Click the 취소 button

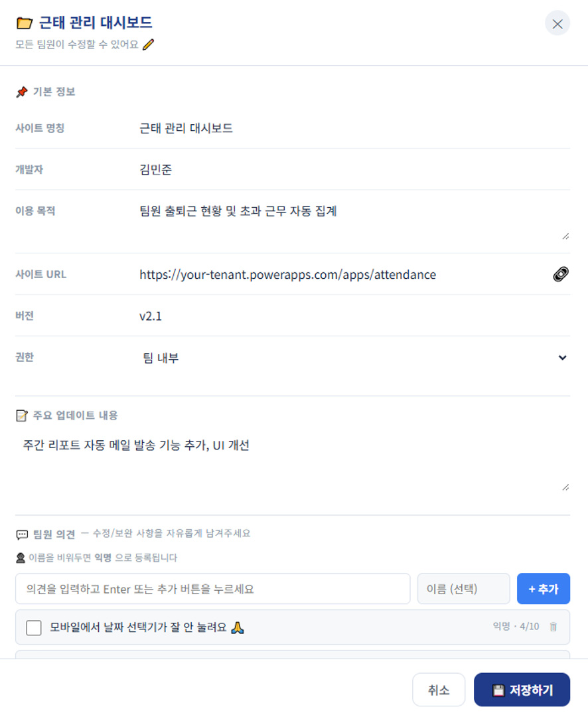[x=439, y=689]
